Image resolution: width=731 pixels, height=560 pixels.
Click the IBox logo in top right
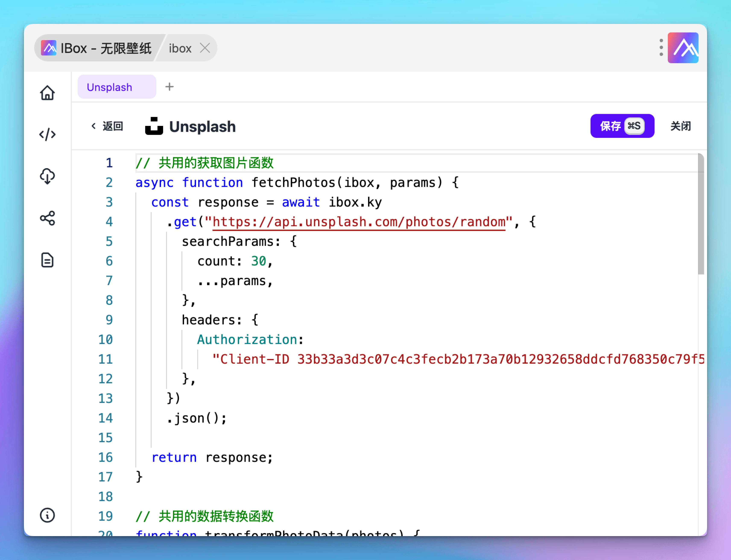point(683,48)
